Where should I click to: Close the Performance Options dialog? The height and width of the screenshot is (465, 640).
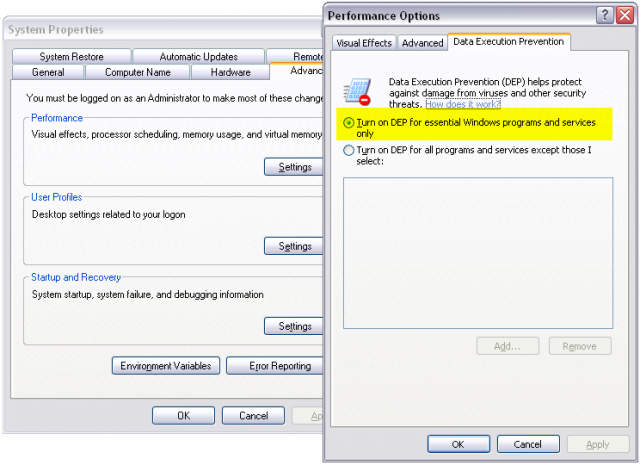point(625,16)
